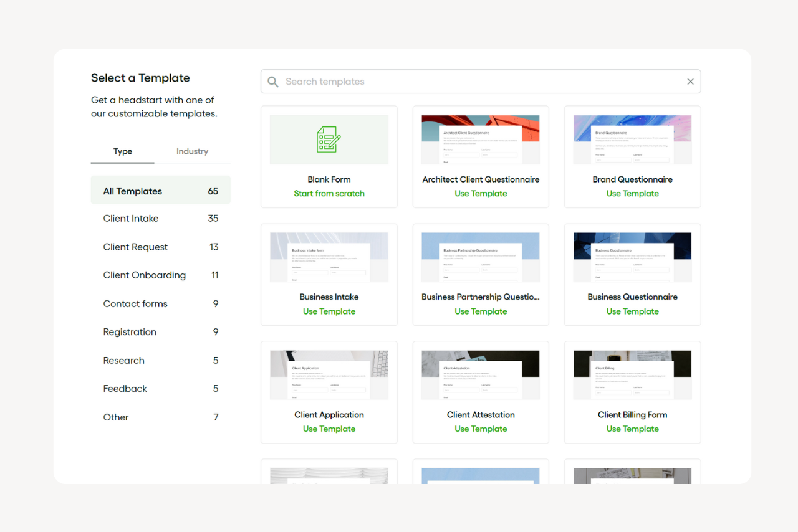The image size is (798, 532).
Task: Click the Blank Form title
Action: pyautogui.click(x=329, y=179)
